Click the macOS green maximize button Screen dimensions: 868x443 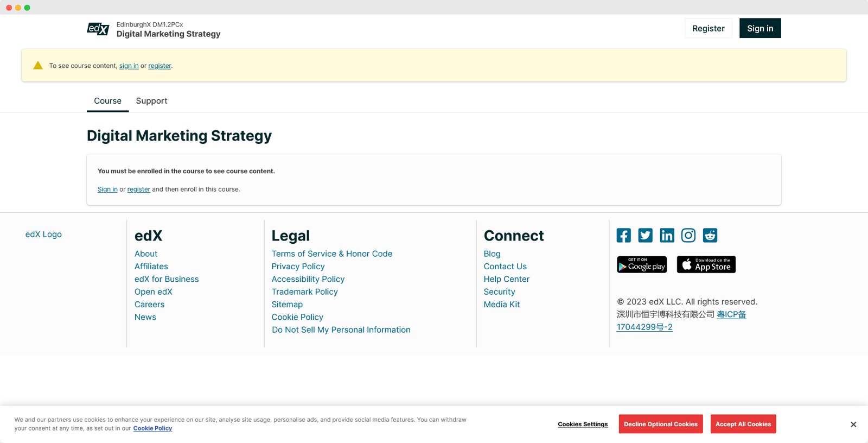click(x=27, y=8)
